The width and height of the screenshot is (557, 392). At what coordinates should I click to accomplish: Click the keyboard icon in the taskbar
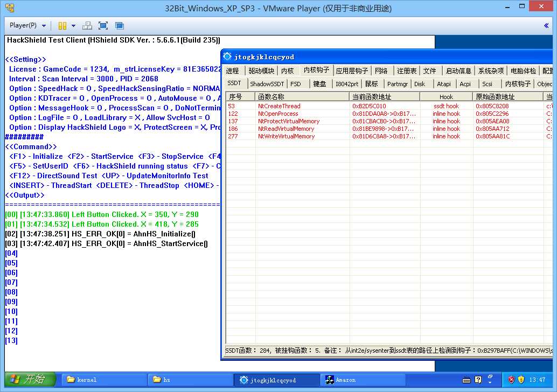(467, 380)
